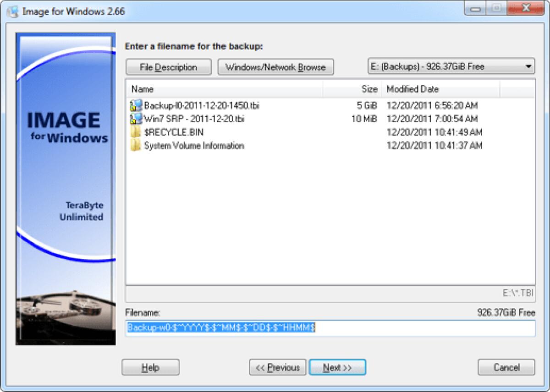Viewport: 550px width, 392px height.
Task: Click the Help button
Action: click(150, 367)
